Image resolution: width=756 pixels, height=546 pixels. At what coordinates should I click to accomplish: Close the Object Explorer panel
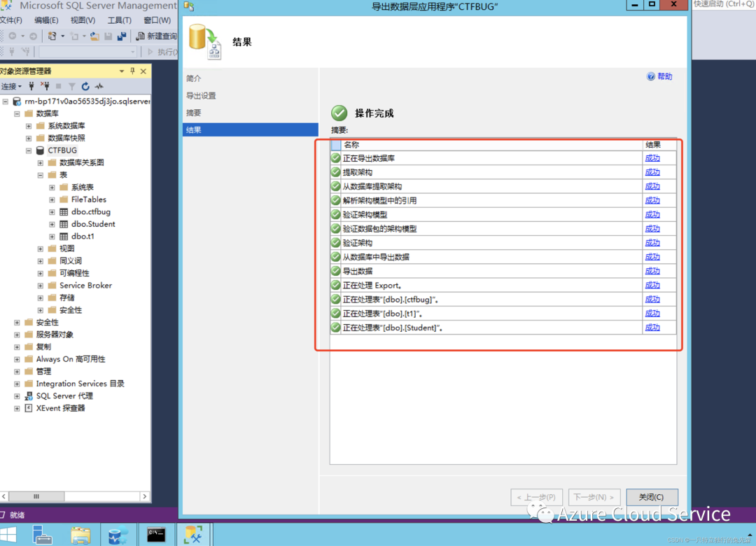click(143, 71)
